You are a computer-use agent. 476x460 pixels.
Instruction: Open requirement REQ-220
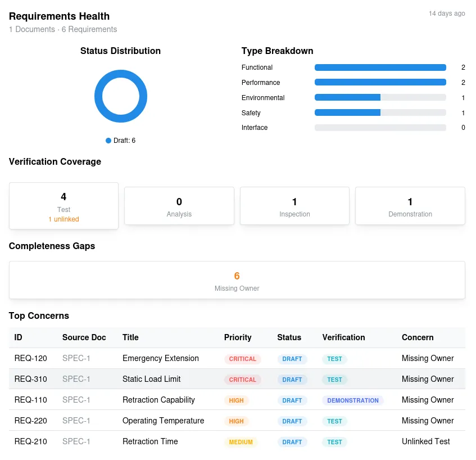[31, 421]
